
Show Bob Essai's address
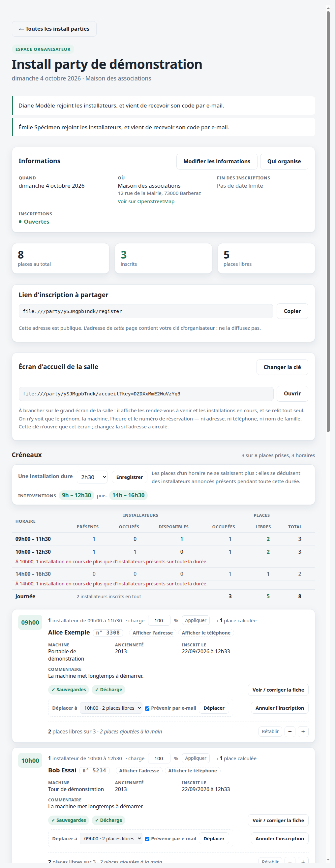click(139, 771)
